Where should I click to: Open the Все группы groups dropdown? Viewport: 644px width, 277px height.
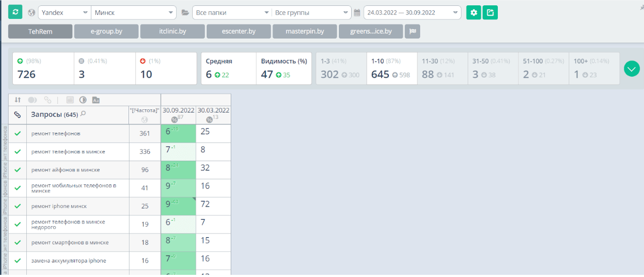point(311,12)
